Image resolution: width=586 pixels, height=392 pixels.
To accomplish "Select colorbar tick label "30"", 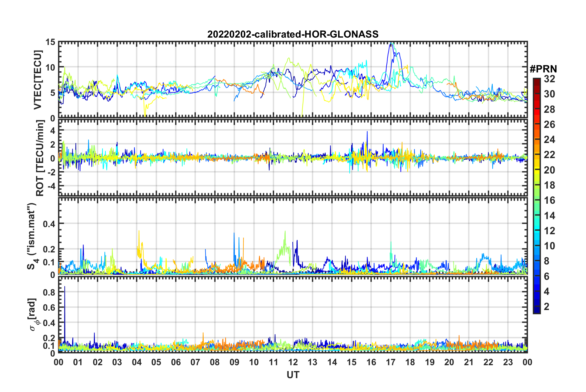I will [549, 94].
